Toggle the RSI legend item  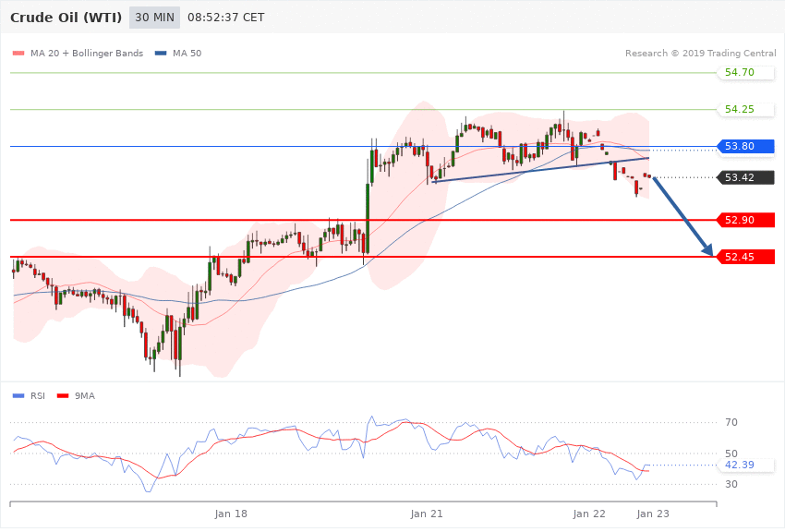click(37, 396)
